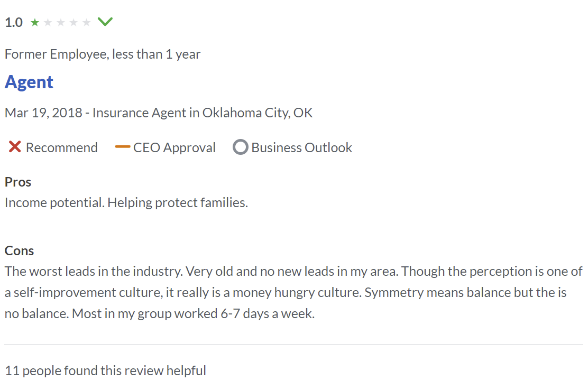
Task: Click the gray circle Business Outlook icon
Action: click(240, 147)
